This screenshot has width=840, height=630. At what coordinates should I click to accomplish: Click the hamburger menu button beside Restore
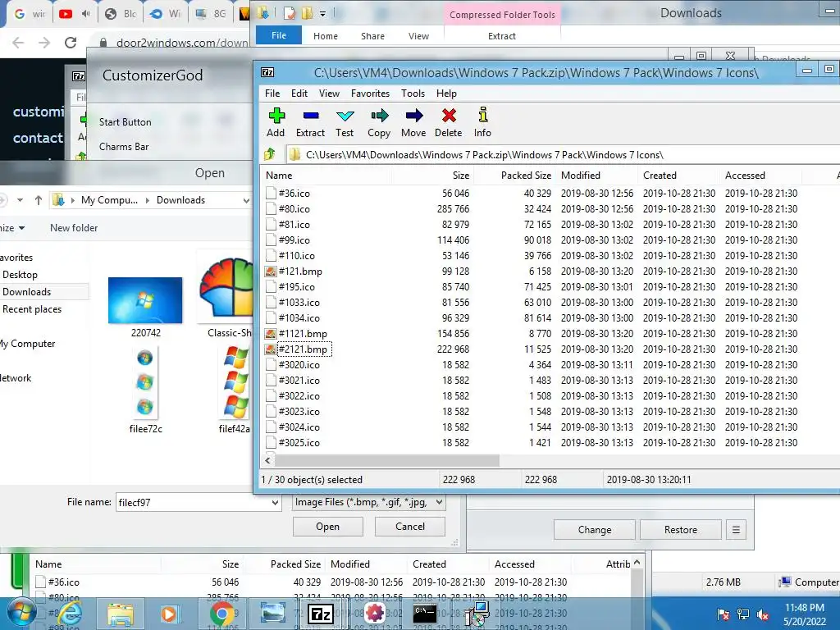click(736, 530)
